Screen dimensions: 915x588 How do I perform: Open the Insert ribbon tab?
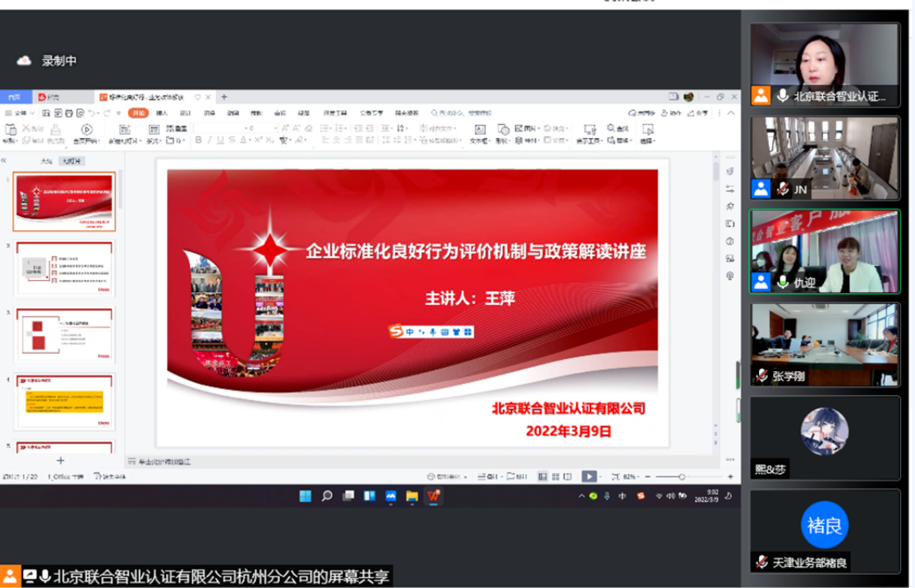pos(163,113)
